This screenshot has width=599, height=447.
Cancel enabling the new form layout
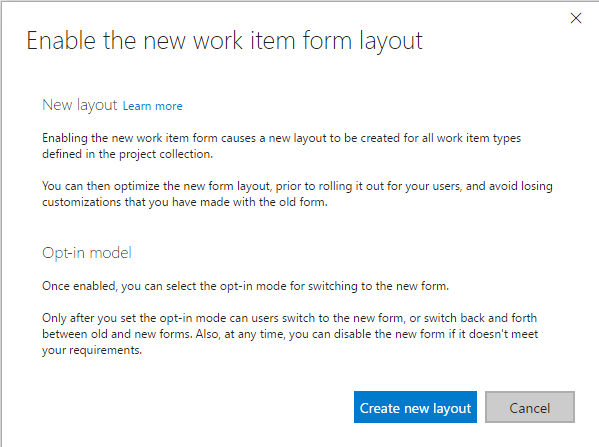[529, 407]
